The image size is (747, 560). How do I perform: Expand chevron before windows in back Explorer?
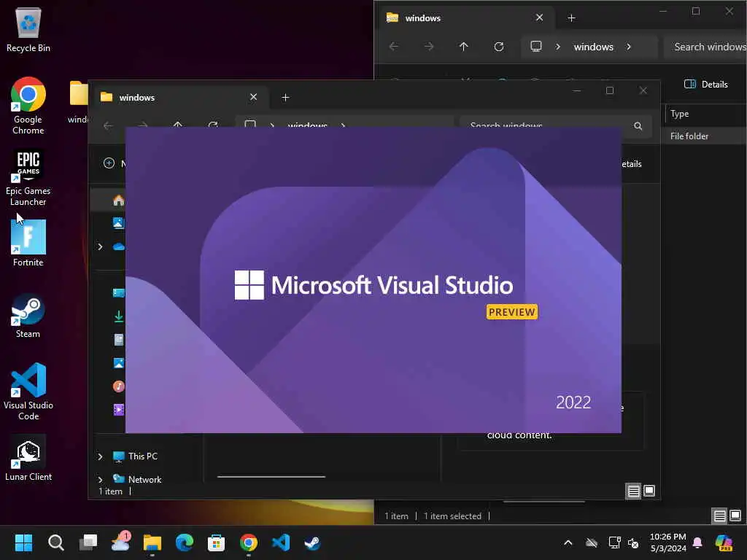558,47
